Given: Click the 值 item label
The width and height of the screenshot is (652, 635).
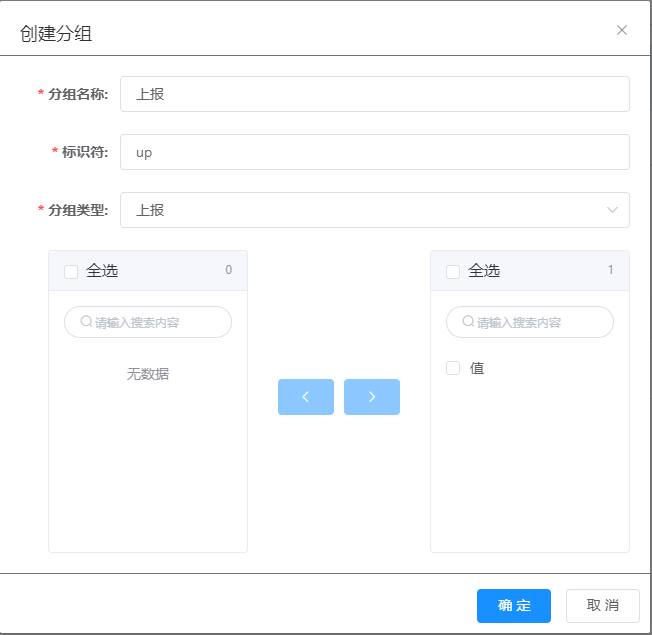Looking at the screenshot, I should point(477,368).
